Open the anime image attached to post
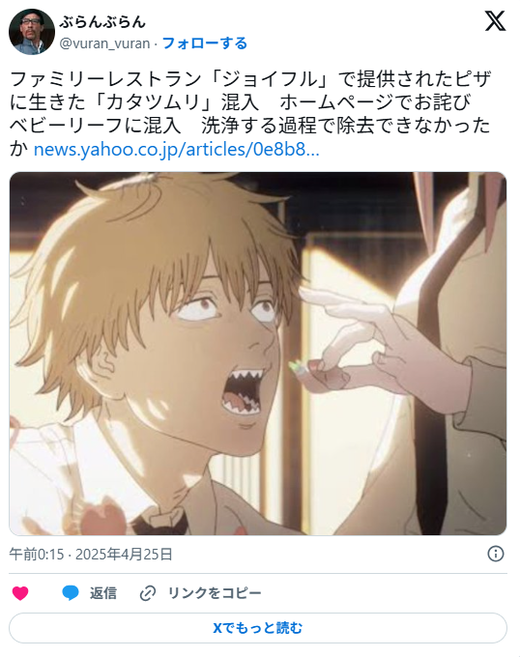520x657 pixels. [258, 353]
